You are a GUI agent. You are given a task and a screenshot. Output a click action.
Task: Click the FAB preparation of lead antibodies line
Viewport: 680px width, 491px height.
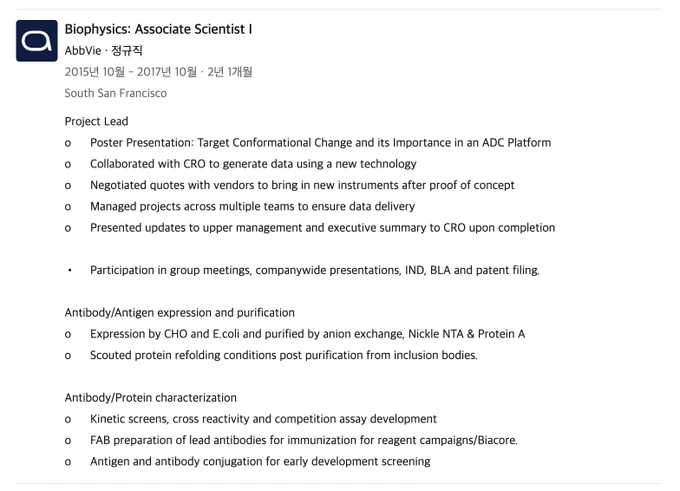coord(304,440)
